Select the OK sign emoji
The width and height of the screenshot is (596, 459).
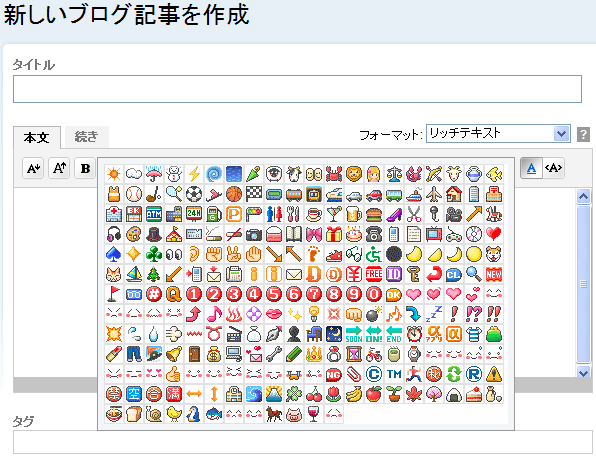click(x=394, y=294)
